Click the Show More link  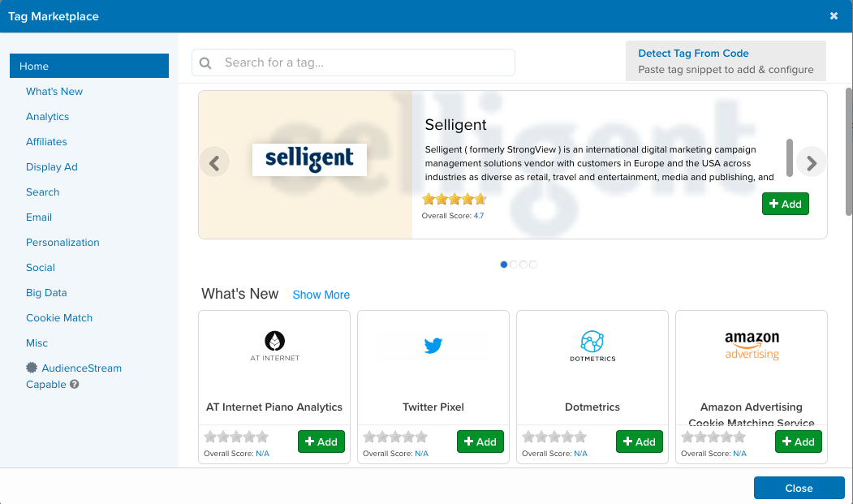tap(321, 295)
